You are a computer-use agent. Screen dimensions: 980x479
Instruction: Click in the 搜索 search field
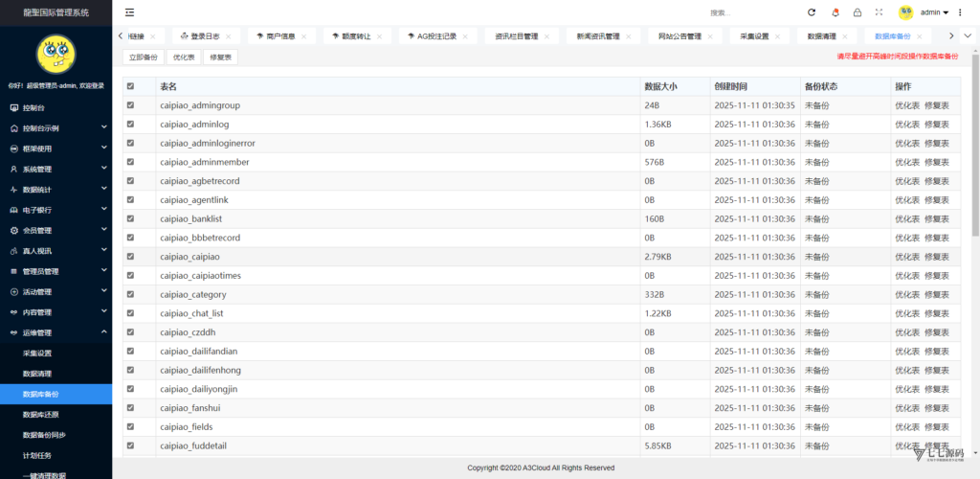746,13
